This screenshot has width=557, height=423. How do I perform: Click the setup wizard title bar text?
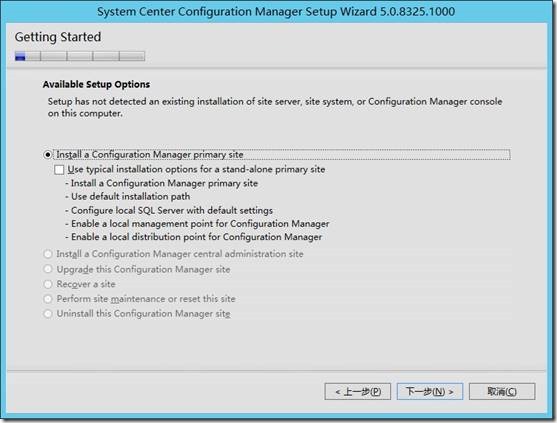pyautogui.click(x=276, y=11)
